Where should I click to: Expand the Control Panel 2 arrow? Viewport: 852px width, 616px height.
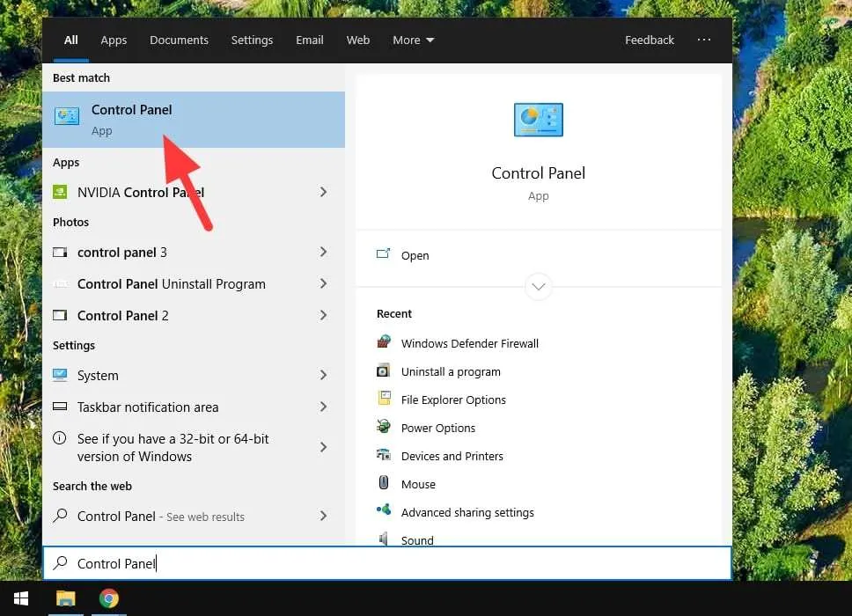(x=323, y=315)
